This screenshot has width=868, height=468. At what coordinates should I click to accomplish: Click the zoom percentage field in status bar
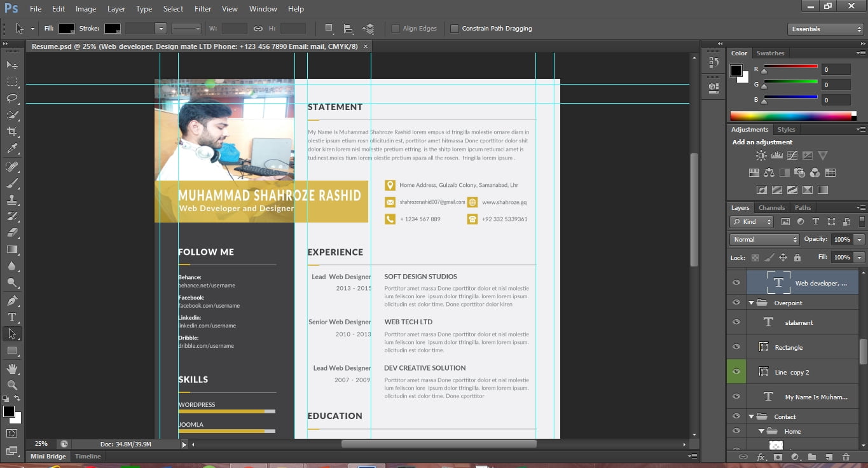tap(41, 444)
